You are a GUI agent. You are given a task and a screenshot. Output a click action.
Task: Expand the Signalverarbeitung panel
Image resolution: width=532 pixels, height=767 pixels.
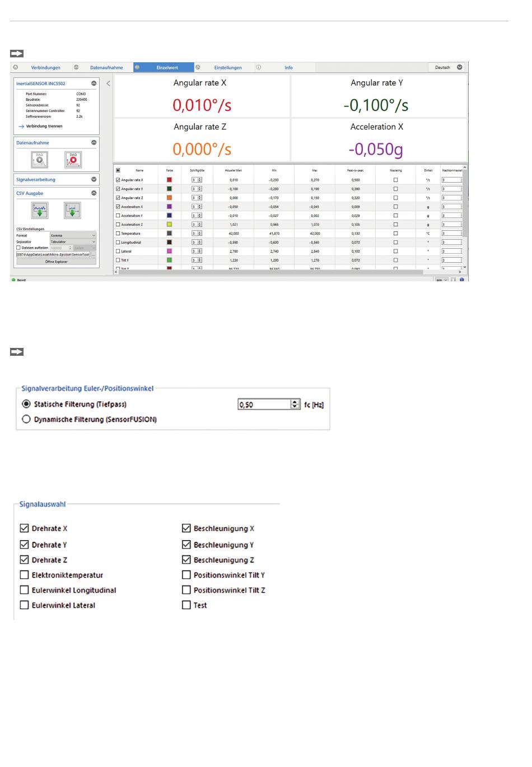[x=94, y=179]
